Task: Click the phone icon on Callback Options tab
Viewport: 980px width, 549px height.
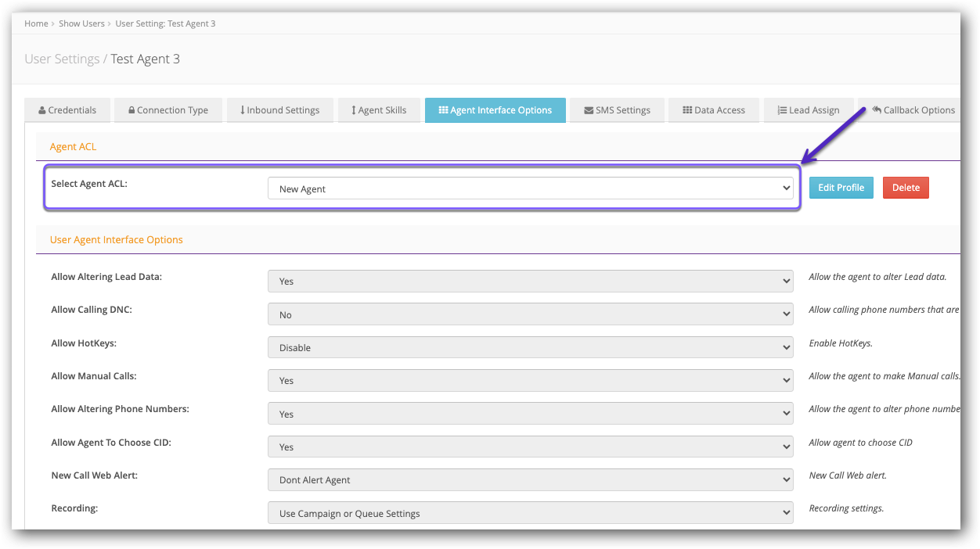Action: 877,110
